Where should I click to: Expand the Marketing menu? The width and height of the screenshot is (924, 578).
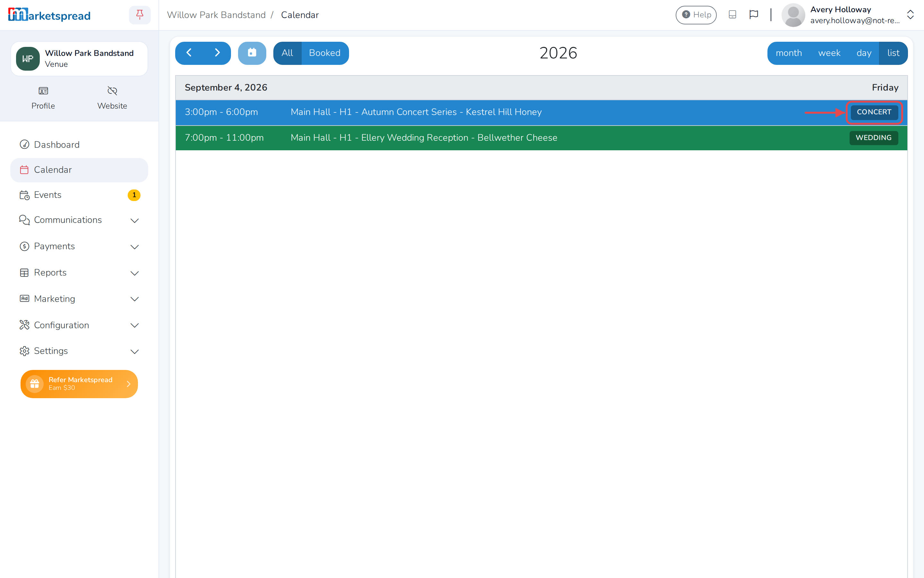point(79,299)
